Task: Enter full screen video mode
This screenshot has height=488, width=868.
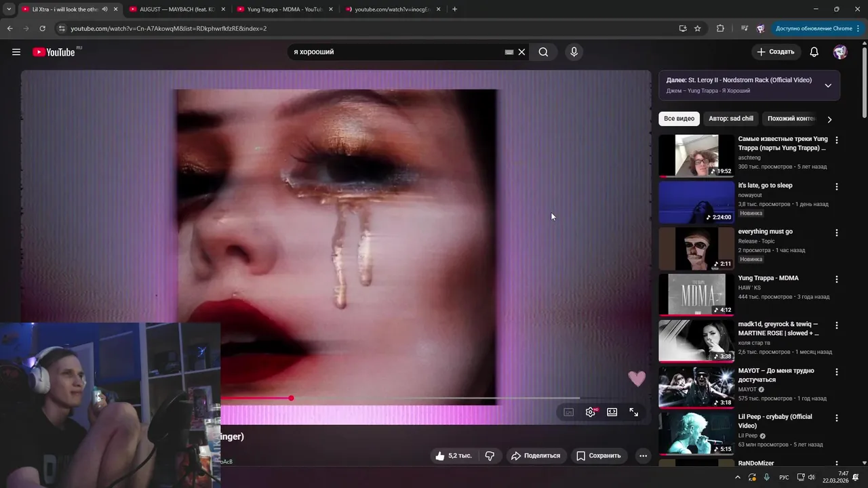Action: coord(634,412)
